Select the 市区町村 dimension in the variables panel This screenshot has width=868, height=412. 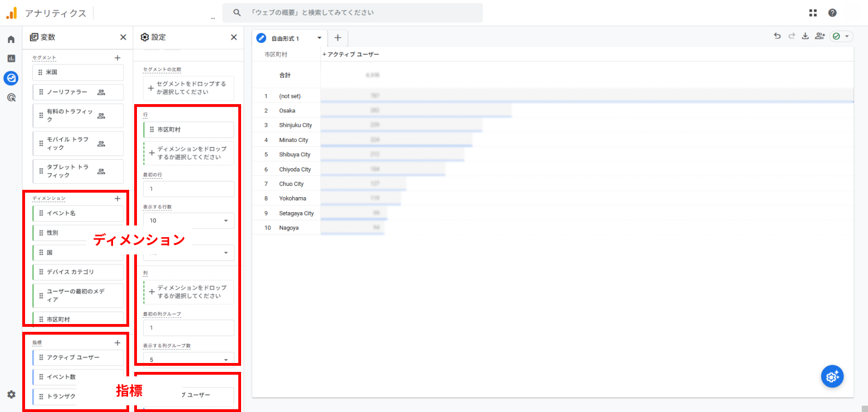[x=78, y=320]
